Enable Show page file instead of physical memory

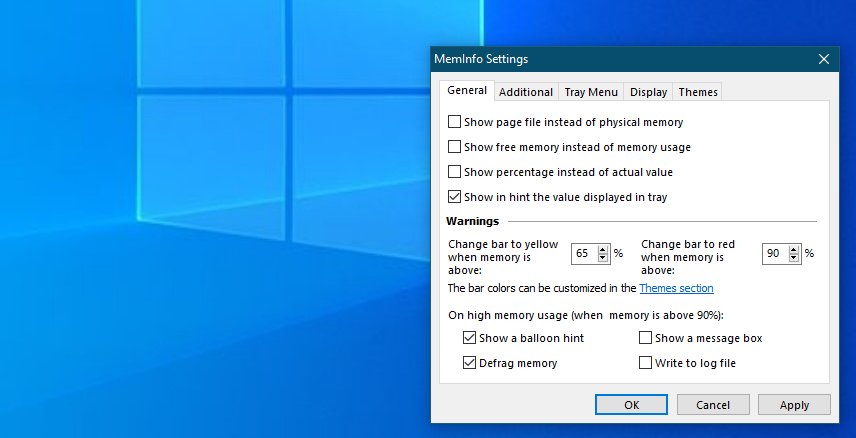click(x=455, y=122)
